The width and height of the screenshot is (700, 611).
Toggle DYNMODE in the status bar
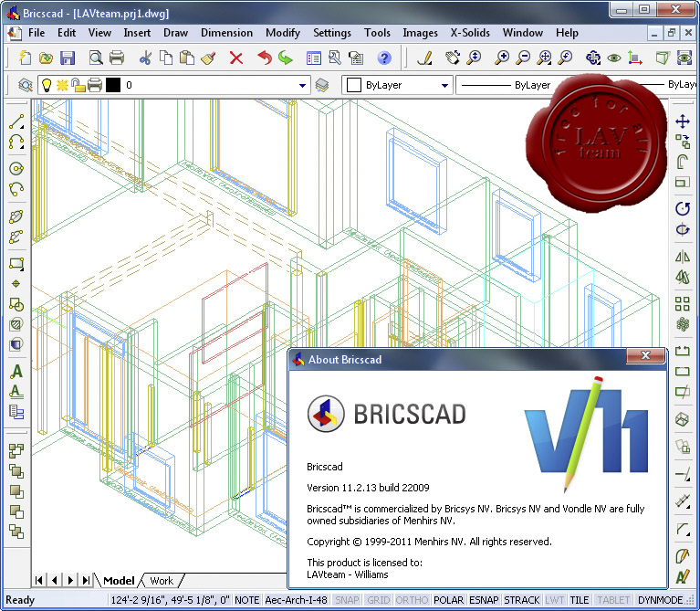[x=660, y=600]
